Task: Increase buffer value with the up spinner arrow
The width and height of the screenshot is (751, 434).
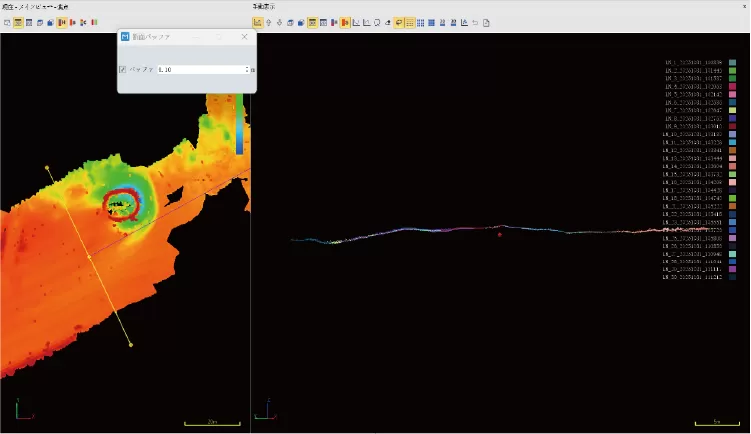Action: coord(246,67)
